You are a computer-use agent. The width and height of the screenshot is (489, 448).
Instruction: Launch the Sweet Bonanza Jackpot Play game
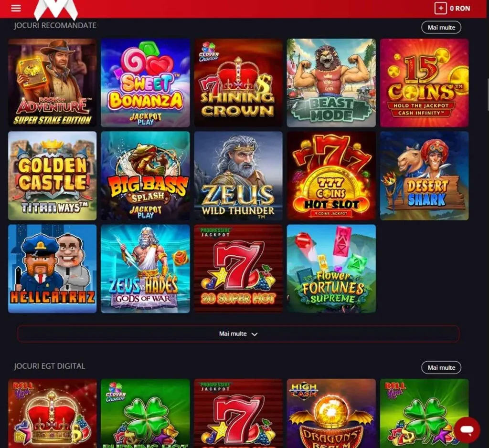[145, 83]
